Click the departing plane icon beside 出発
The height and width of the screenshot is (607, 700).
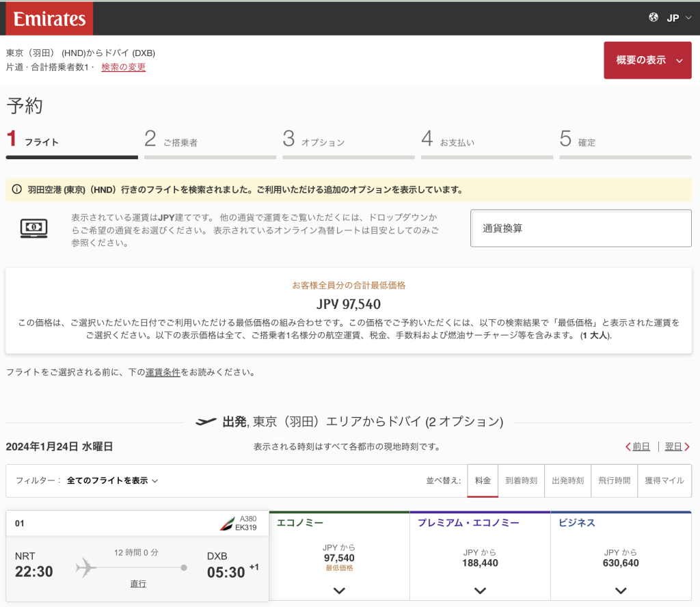click(x=206, y=422)
